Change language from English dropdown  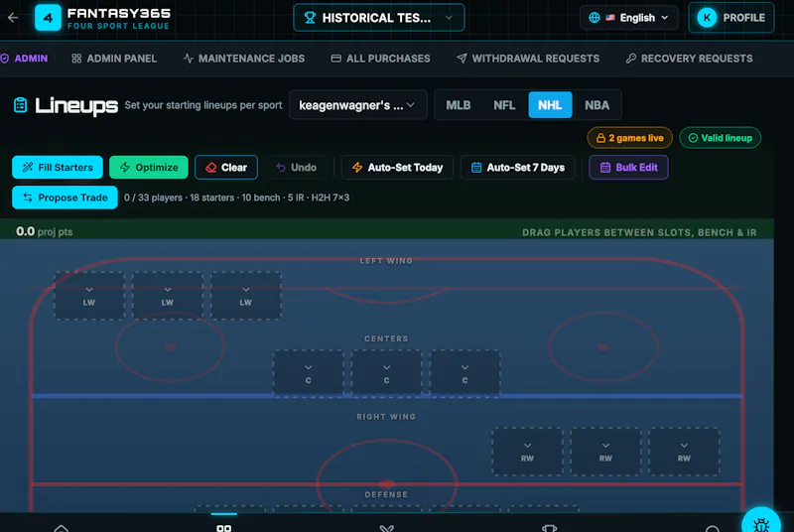click(628, 18)
